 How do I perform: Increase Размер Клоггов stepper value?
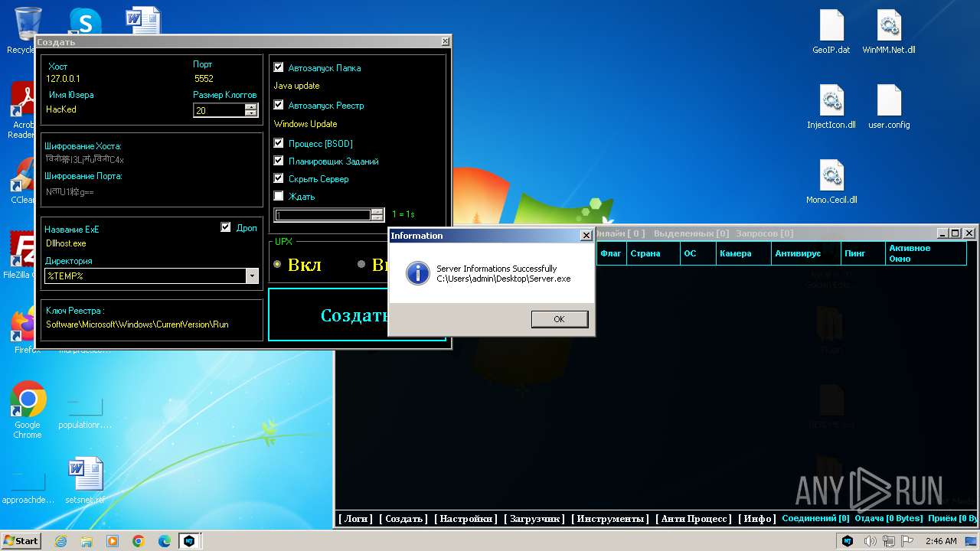pos(250,106)
